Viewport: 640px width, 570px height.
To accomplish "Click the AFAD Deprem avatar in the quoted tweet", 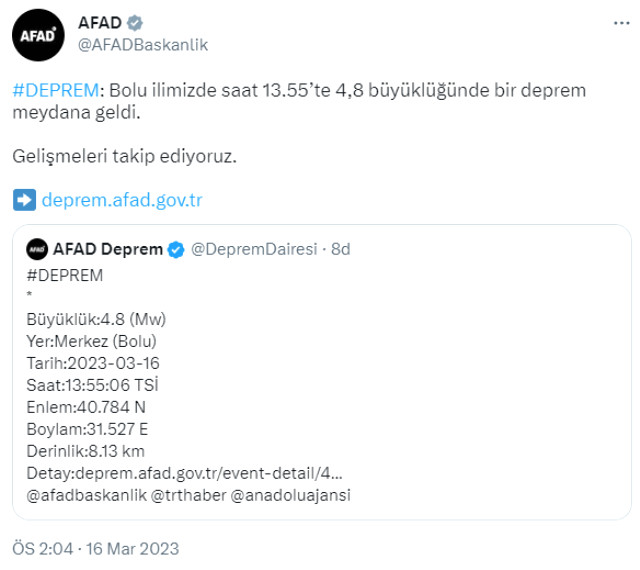I will click(x=37, y=249).
